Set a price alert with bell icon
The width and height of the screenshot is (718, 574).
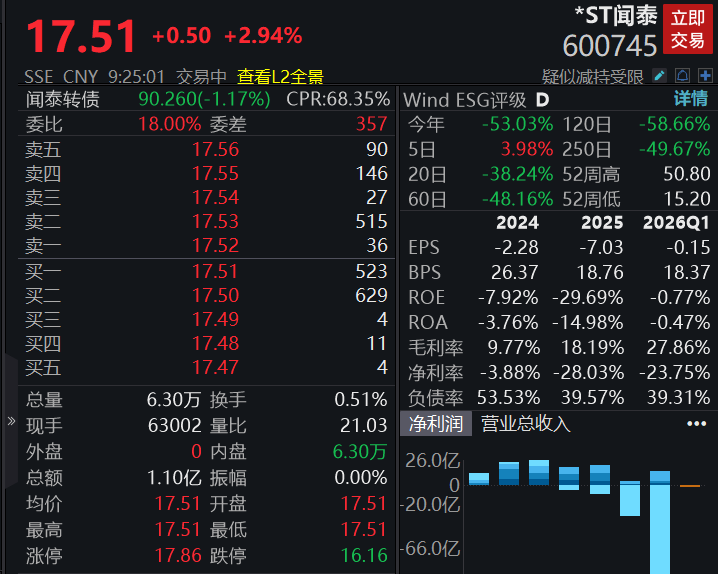click(682, 76)
